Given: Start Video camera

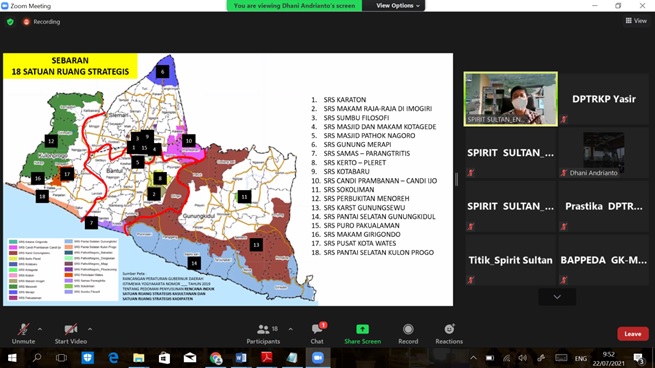Looking at the screenshot, I should [71, 334].
